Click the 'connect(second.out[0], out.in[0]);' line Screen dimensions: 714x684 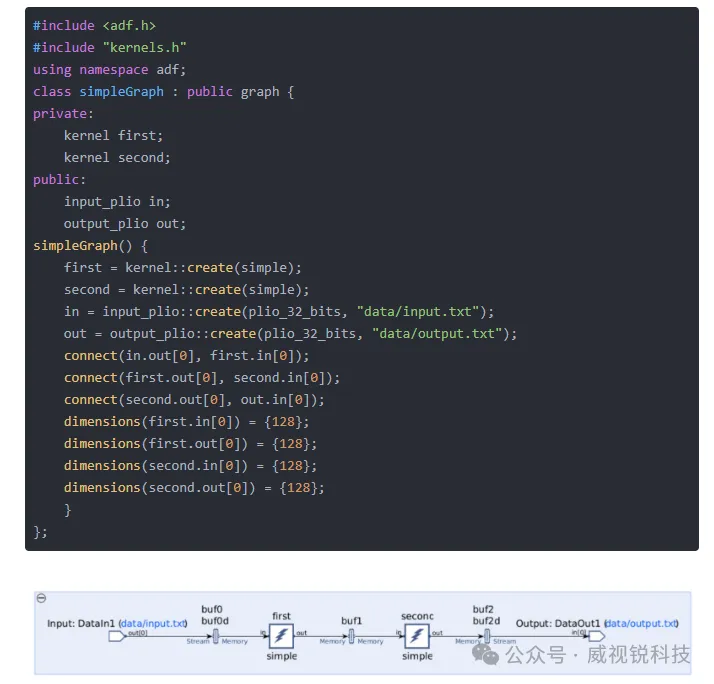point(194,399)
